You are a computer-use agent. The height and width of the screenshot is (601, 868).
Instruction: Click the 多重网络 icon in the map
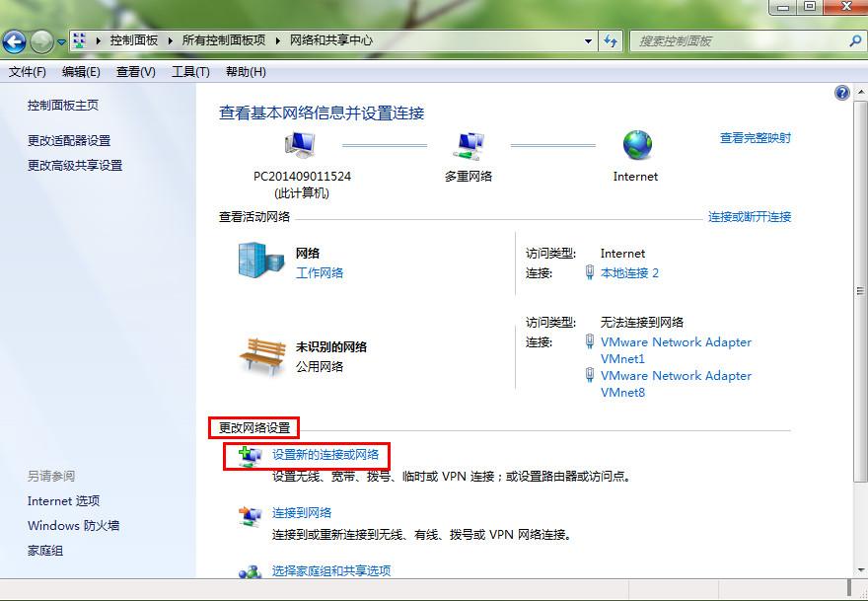click(468, 146)
